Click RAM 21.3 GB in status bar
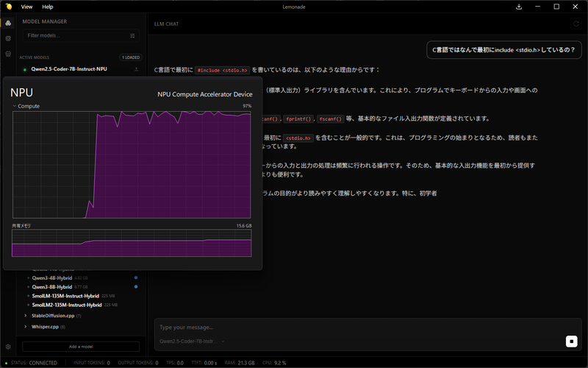Viewport: 588px width, 368px height. click(240, 363)
